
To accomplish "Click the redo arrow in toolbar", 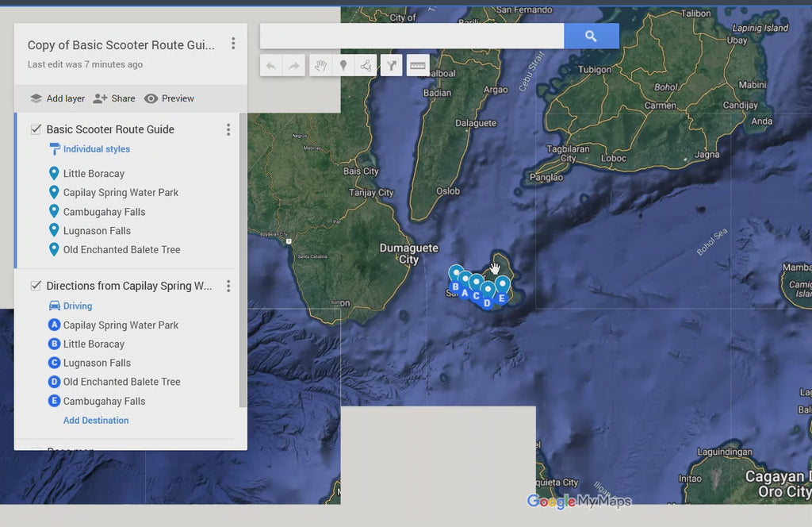I will tap(293, 66).
